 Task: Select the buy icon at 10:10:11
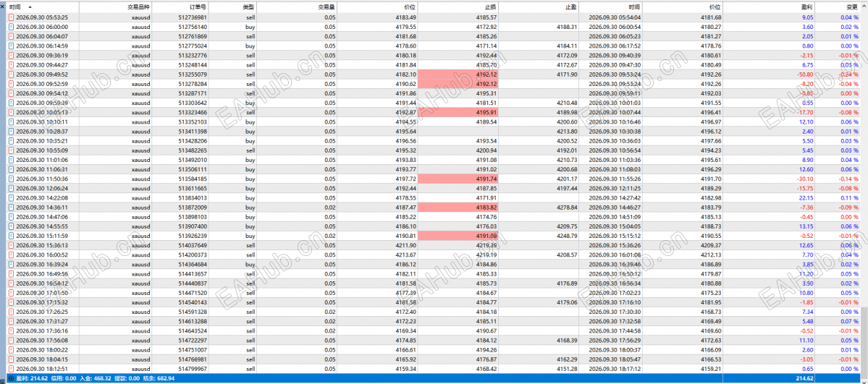click(x=12, y=121)
